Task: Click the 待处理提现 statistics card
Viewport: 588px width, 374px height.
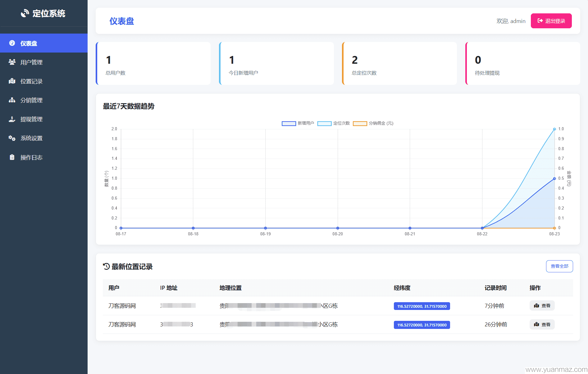Action: click(523, 63)
